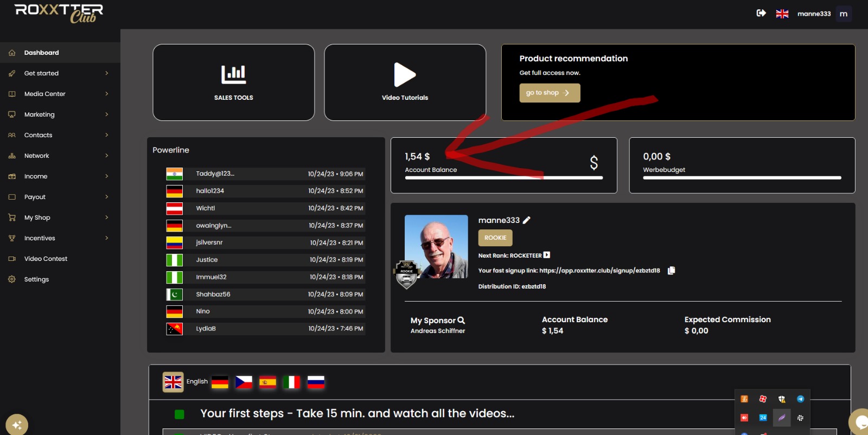Open the Video Tutorials play card

pos(405,82)
